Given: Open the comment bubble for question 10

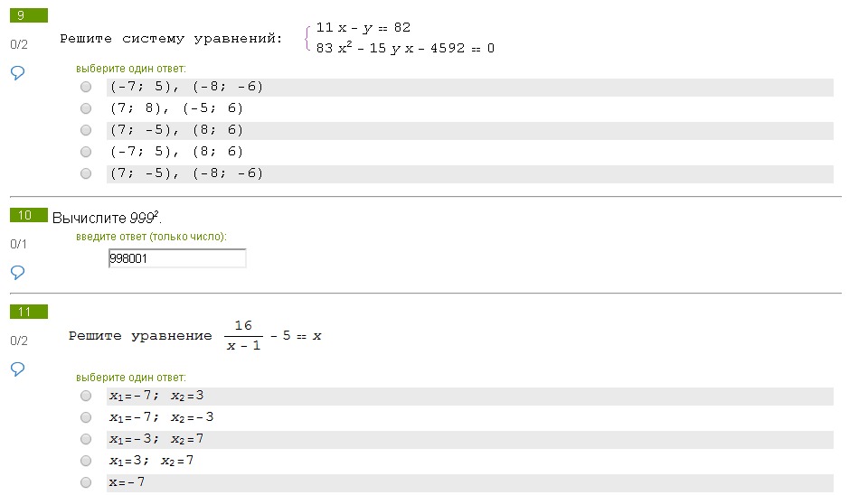Looking at the screenshot, I should pyautogui.click(x=17, y=271).
